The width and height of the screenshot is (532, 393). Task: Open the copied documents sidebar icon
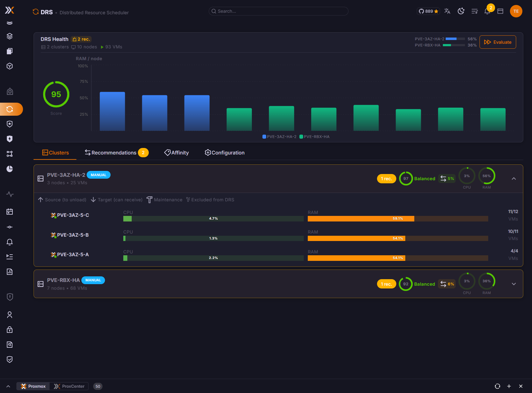point(10,51)
